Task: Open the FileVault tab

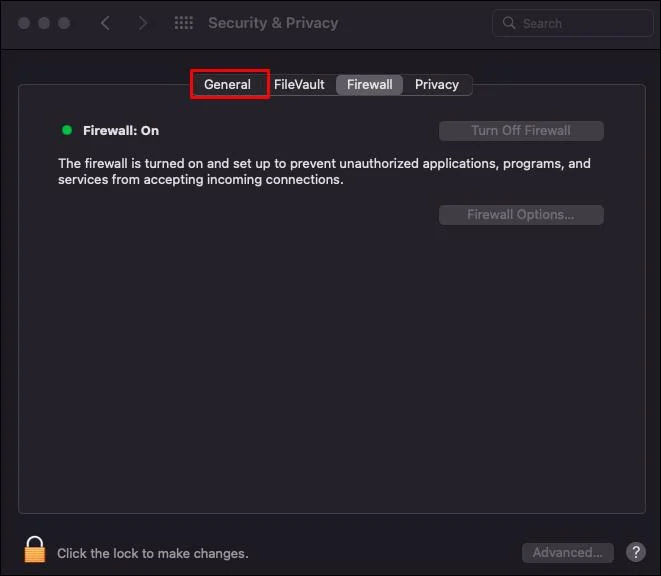Action: click(299, 84)
